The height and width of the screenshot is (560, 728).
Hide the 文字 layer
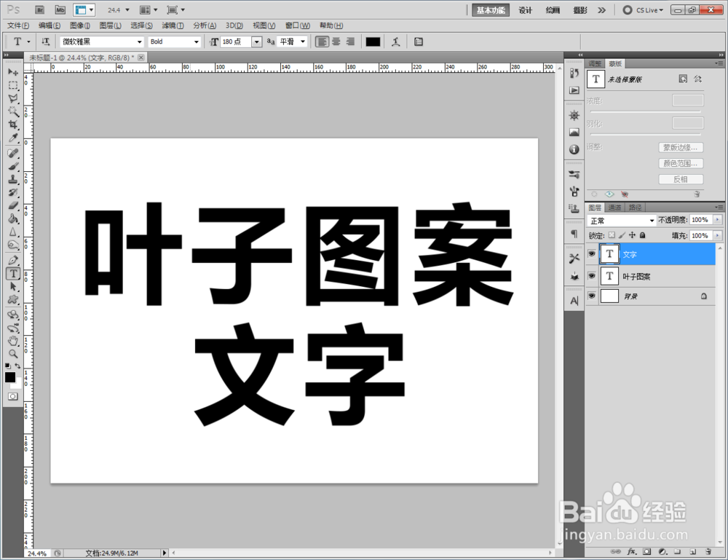point(591,254)
